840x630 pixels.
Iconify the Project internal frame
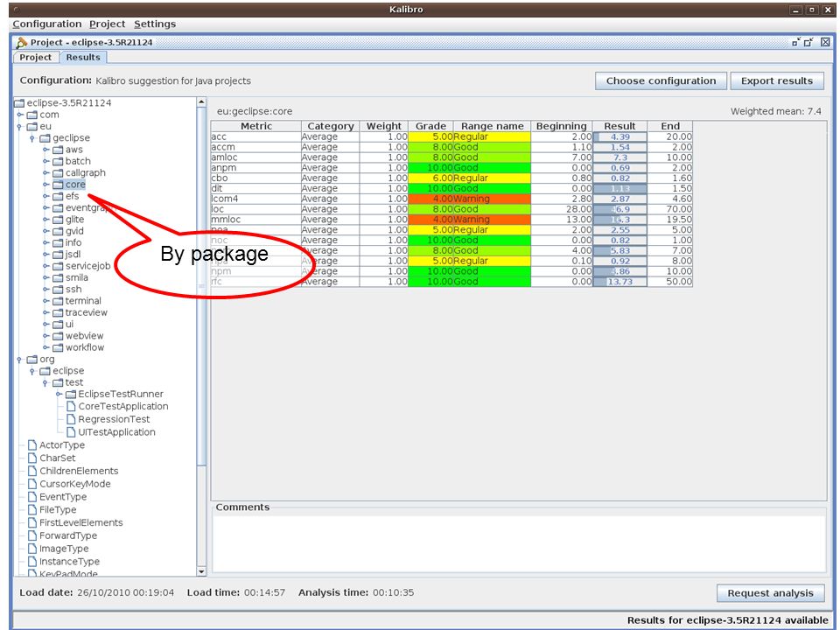coord(796,42)
